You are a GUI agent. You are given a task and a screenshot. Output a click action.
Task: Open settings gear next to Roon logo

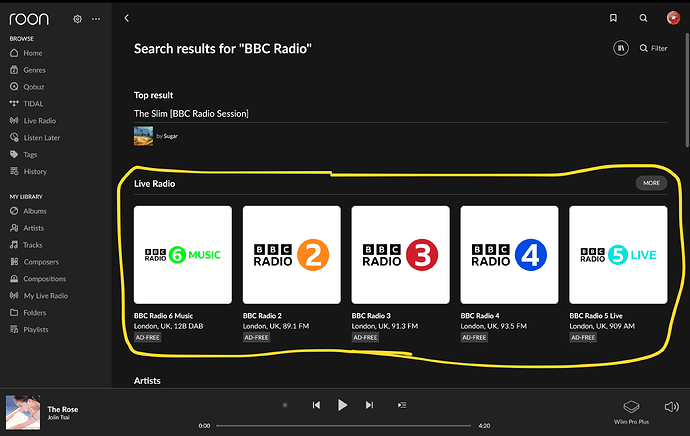77,19
